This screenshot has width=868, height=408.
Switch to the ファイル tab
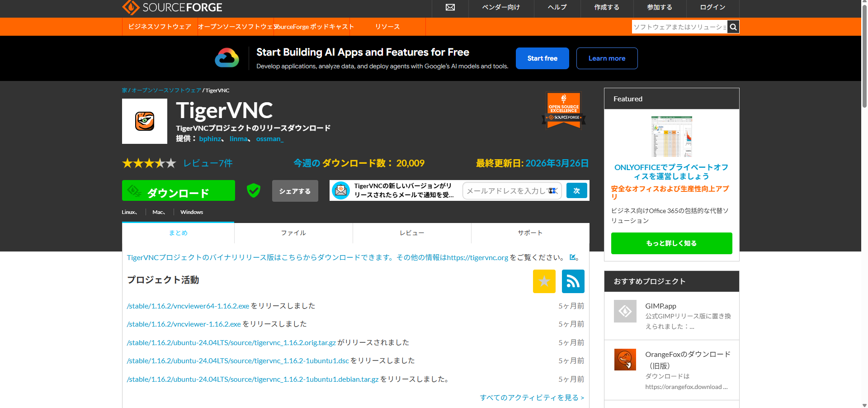293,233
